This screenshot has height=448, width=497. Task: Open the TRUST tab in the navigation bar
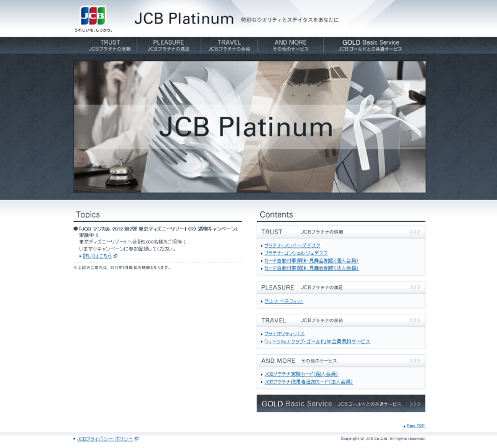[110, 45]
